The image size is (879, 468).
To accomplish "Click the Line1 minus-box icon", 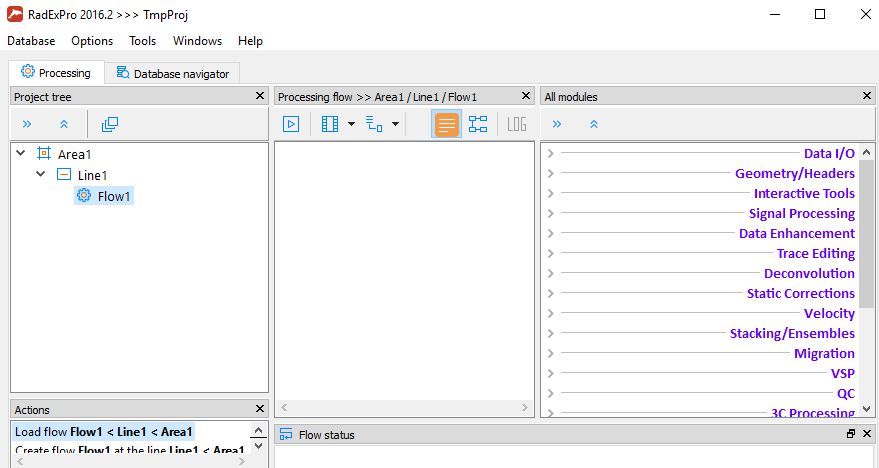I will (64, 174).
